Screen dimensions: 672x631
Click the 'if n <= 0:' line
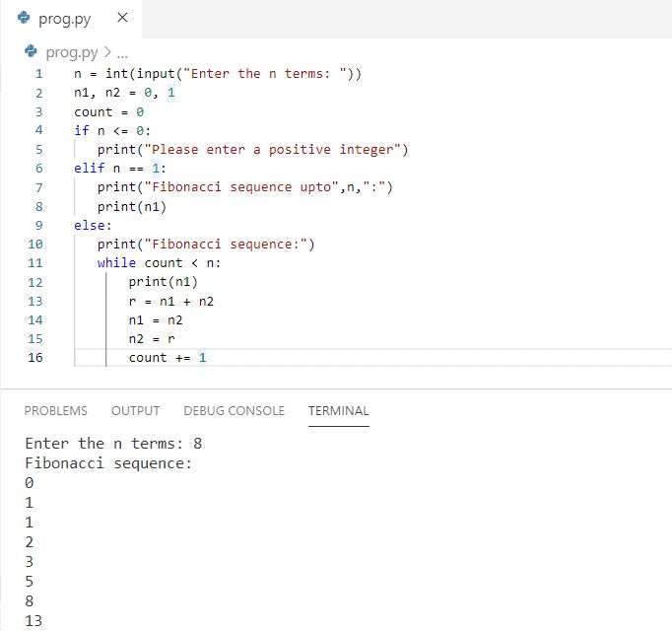(112, 130)
